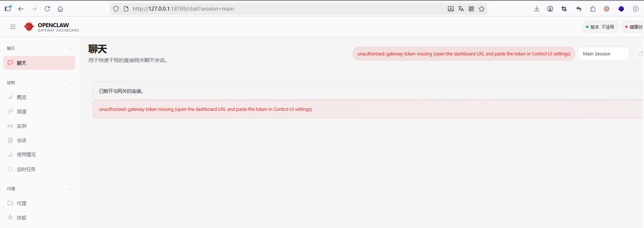
Task: Click the OpenClaw red mascot logo
Action: [29, 27]
